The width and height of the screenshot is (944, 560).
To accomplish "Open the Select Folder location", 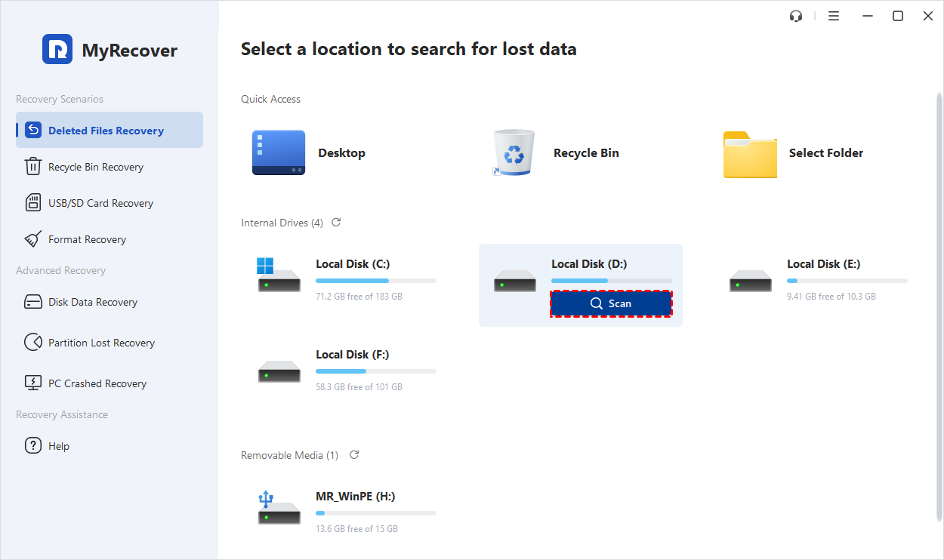I will point(750,154).
